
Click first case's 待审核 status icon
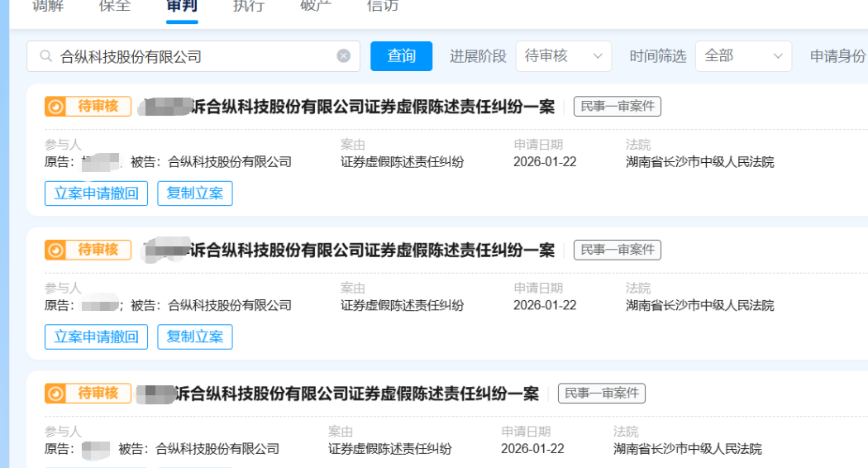pyautogui.click(x=55, y=107)
